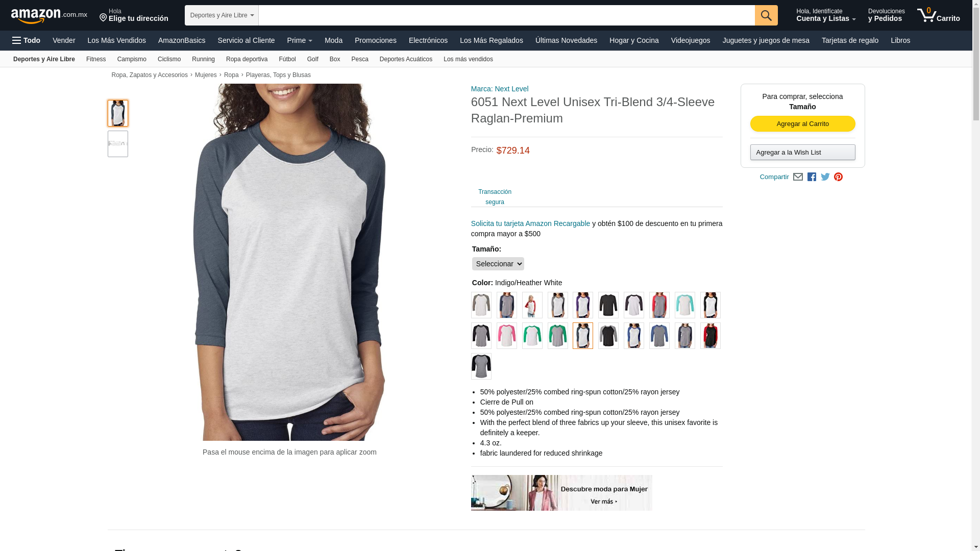
Task: Share the product via email icon
Action: click(x=798, y=177)
